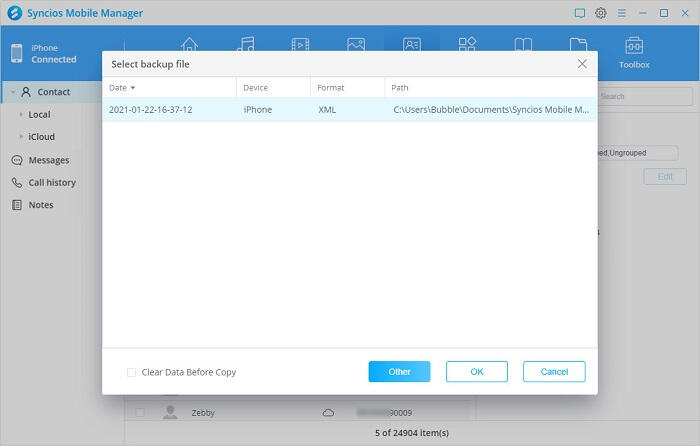700x446 pixels.
Task: Enable Clear Data Before Copy checkbox
Action: [x=132, y=372]
